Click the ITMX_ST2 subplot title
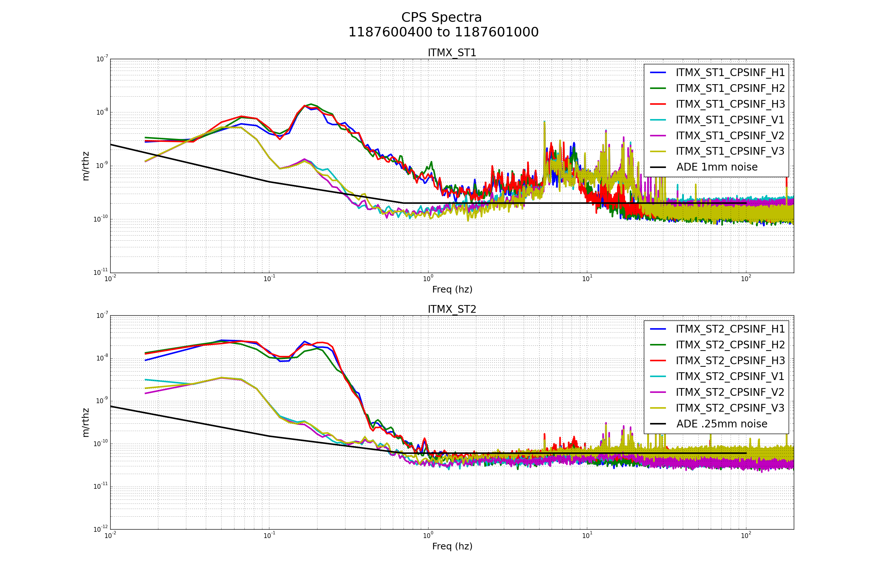This screenshot has height=588, width=882. [x=452, y=309]
